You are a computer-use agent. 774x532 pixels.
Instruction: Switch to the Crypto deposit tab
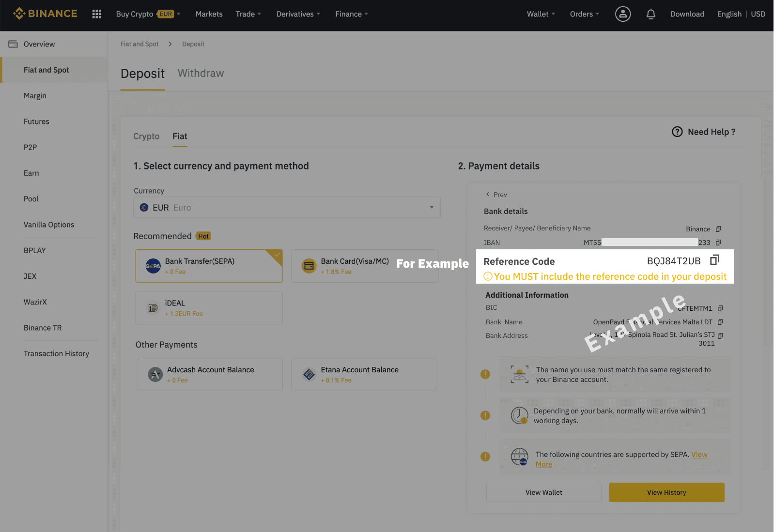coord(146,137)
